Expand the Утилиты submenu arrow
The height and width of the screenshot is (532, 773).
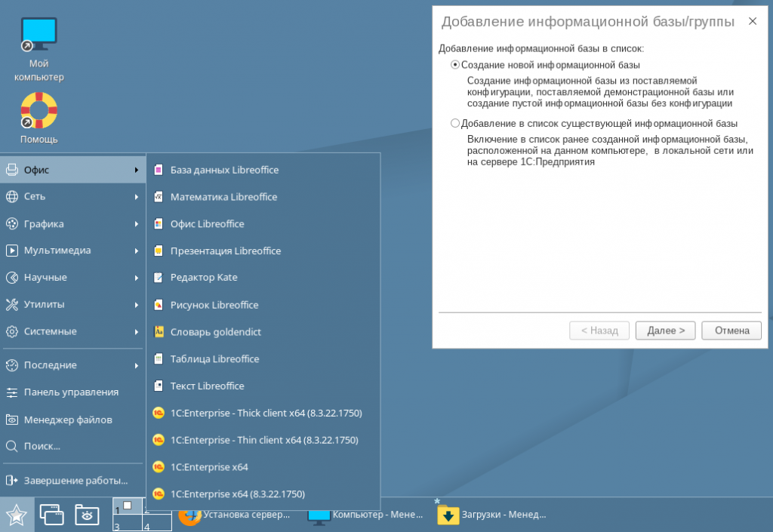[x=137, y=305]
